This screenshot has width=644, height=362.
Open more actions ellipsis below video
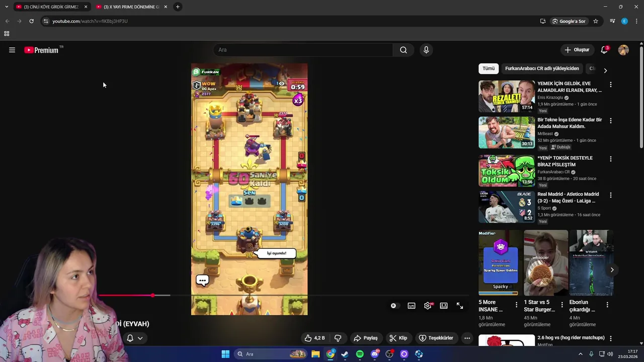467,338
